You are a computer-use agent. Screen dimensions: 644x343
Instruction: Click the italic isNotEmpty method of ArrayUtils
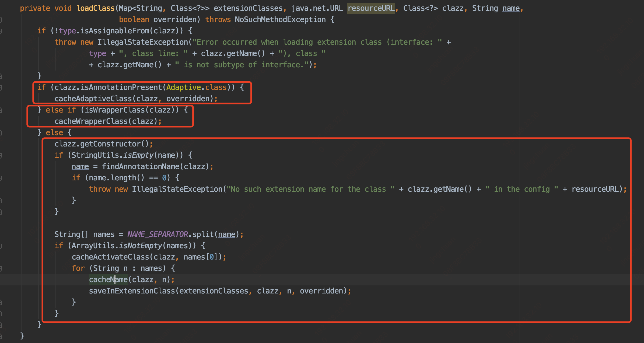pos(141,246)
